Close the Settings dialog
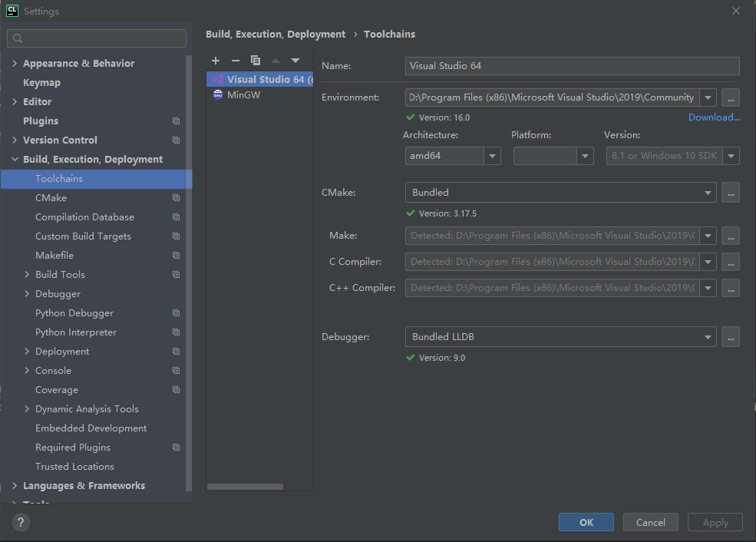Viewport: 756px width, 542px height. [736, 11]
